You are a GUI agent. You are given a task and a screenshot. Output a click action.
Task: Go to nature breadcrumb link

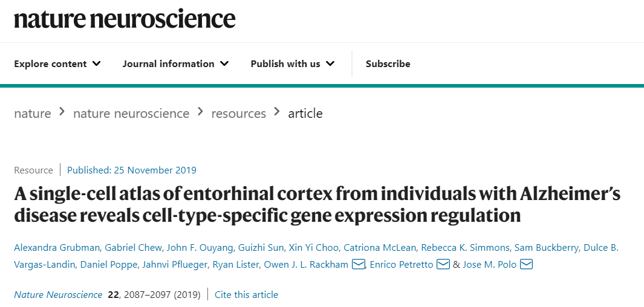[33, 114]
